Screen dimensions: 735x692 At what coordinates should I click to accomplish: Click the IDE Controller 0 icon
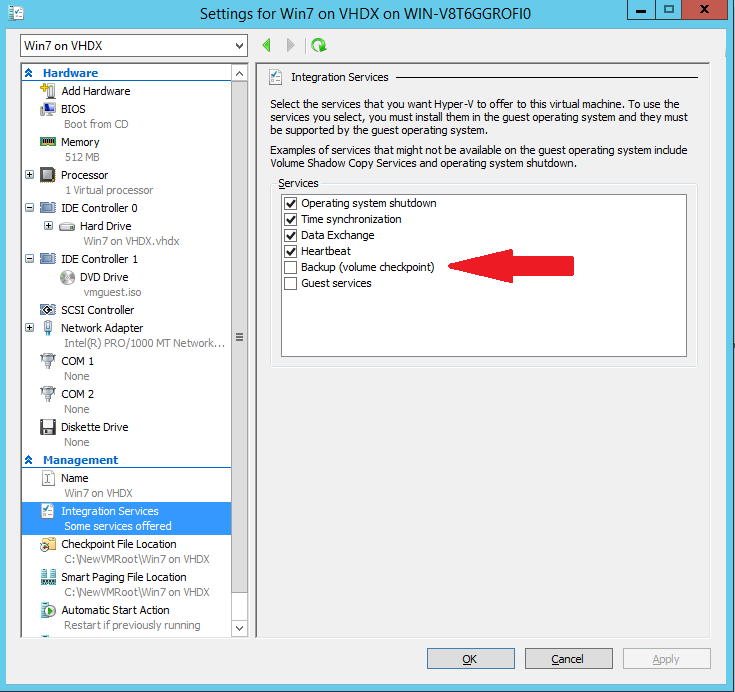(48, 207)
